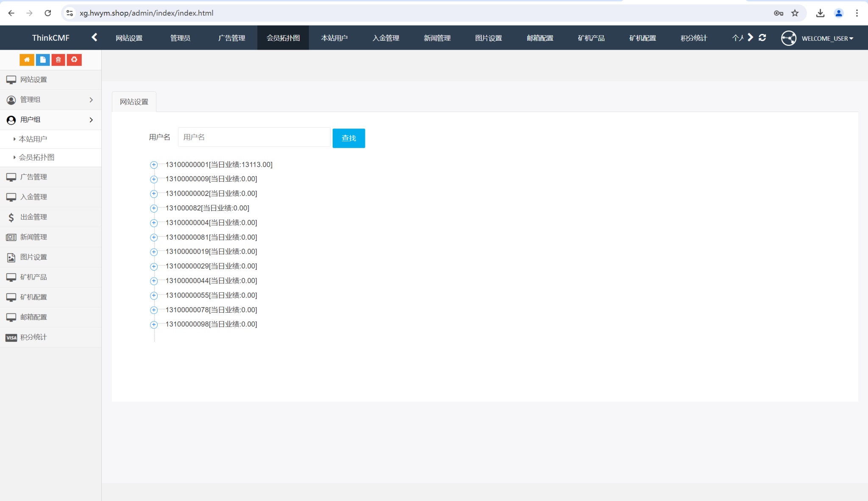Click the refresh icon in top navbar
Screen dimensions: 868x501
762,38
